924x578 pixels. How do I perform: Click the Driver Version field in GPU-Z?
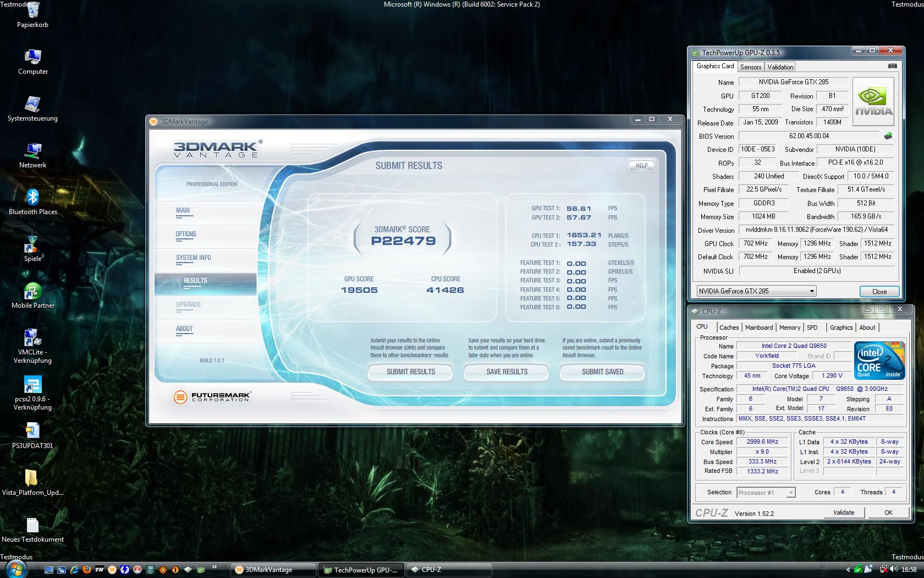tap(816, 230)
